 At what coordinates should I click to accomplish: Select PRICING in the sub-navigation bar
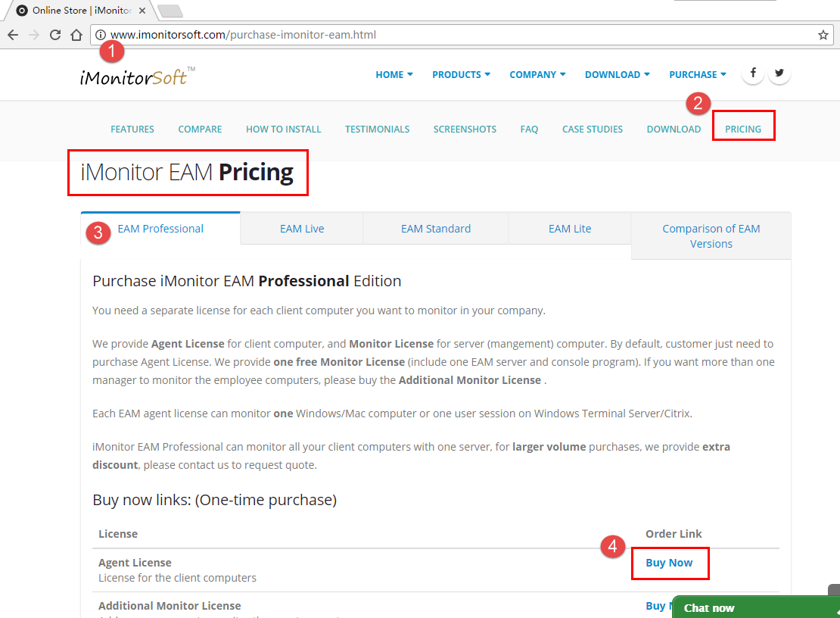tap(743, 130)
